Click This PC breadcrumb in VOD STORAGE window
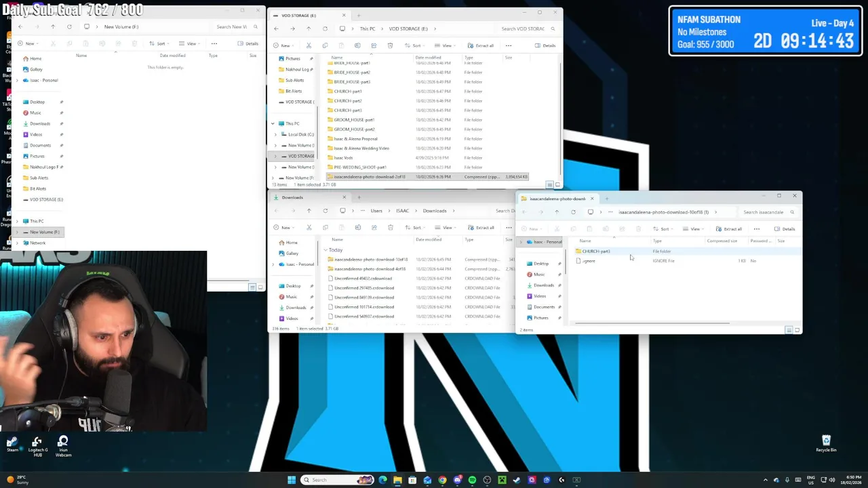This screenshot has height=488, width=868. 367,28
